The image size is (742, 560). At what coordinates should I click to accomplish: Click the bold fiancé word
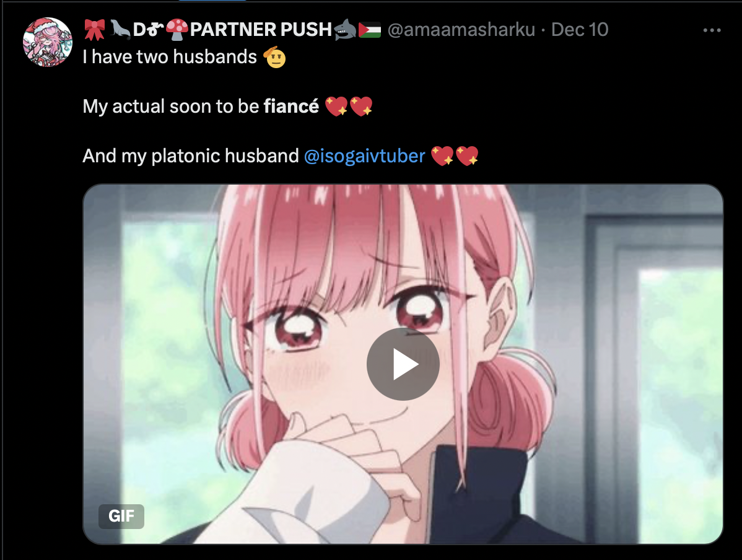pos(291,106)
